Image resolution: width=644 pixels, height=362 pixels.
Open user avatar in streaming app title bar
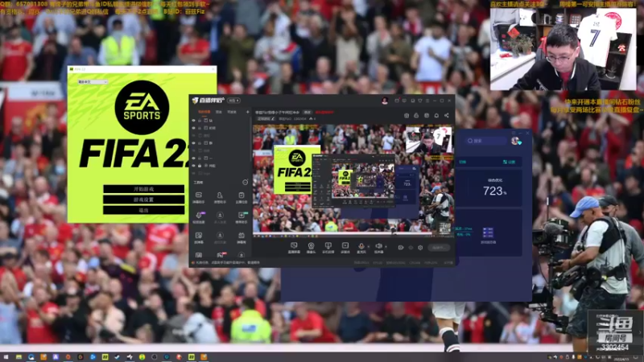(x=385, y=101)
